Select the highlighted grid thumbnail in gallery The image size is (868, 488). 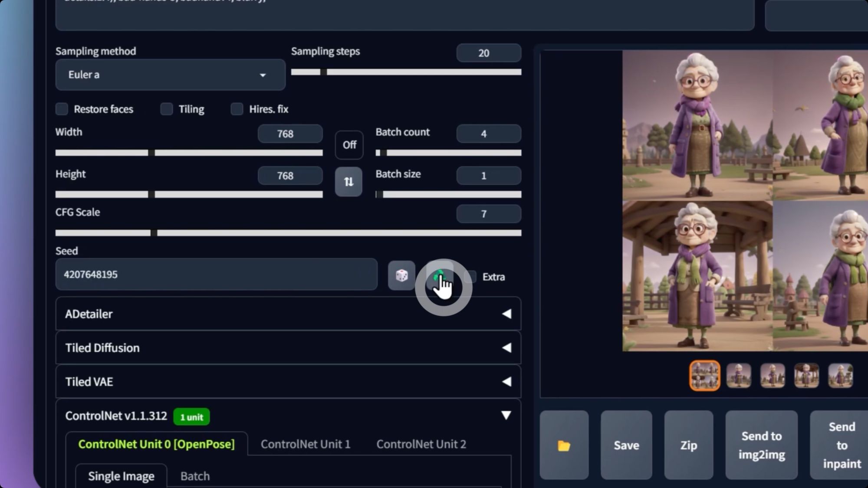point(704,375)
